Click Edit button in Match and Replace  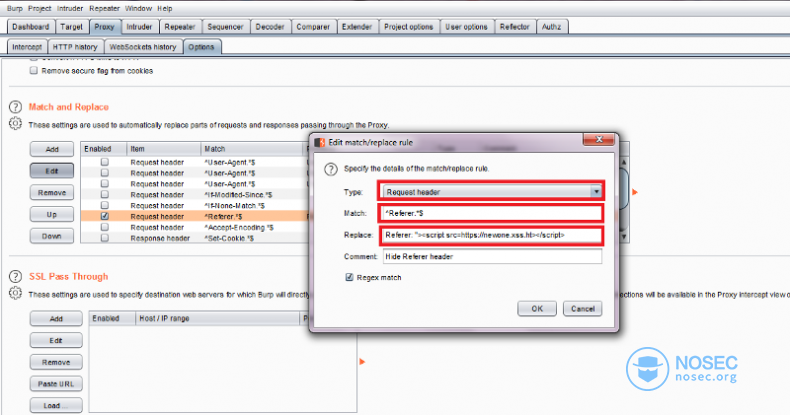[x=52, y=171]
